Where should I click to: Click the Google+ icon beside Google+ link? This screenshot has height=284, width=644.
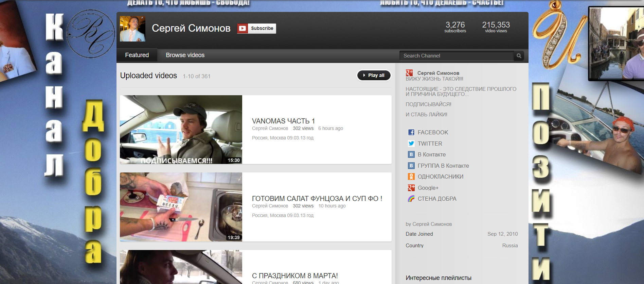coord(411,188)
